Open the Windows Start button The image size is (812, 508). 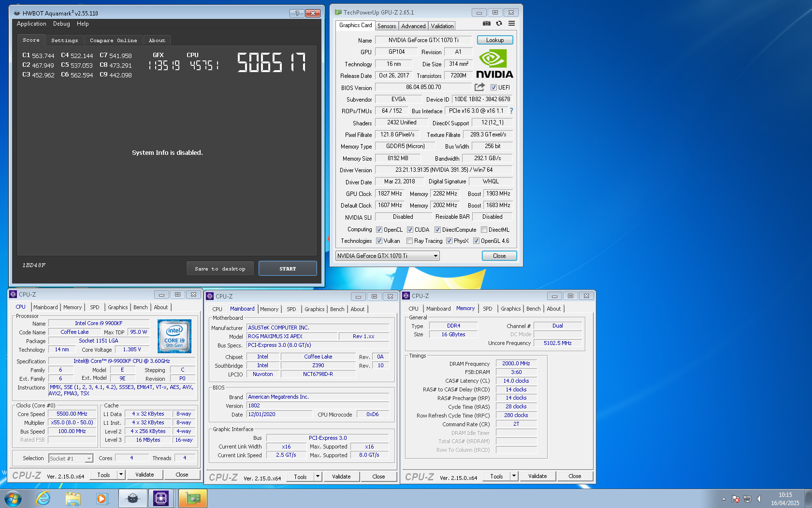tap(13, 498)
